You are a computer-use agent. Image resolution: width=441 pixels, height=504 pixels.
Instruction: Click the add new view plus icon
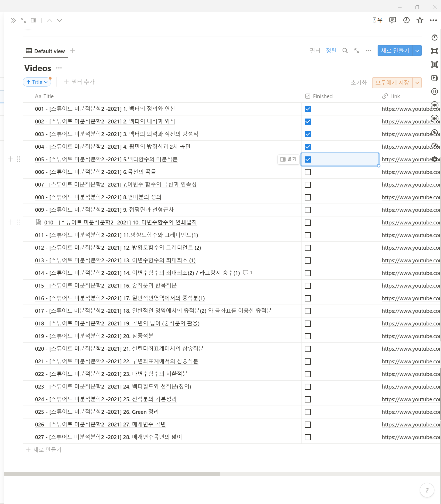[x=73, y=51]
